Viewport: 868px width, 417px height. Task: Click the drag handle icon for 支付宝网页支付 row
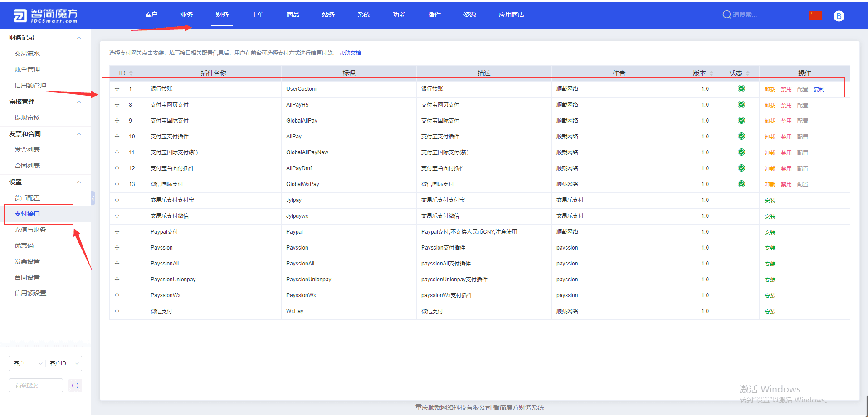117,105
